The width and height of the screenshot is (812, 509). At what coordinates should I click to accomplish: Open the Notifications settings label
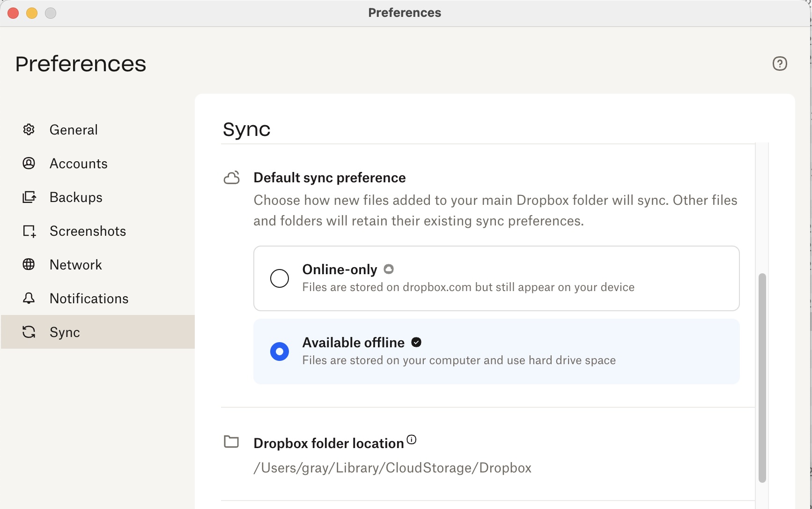pyautogui.click(x=89, y=299)
